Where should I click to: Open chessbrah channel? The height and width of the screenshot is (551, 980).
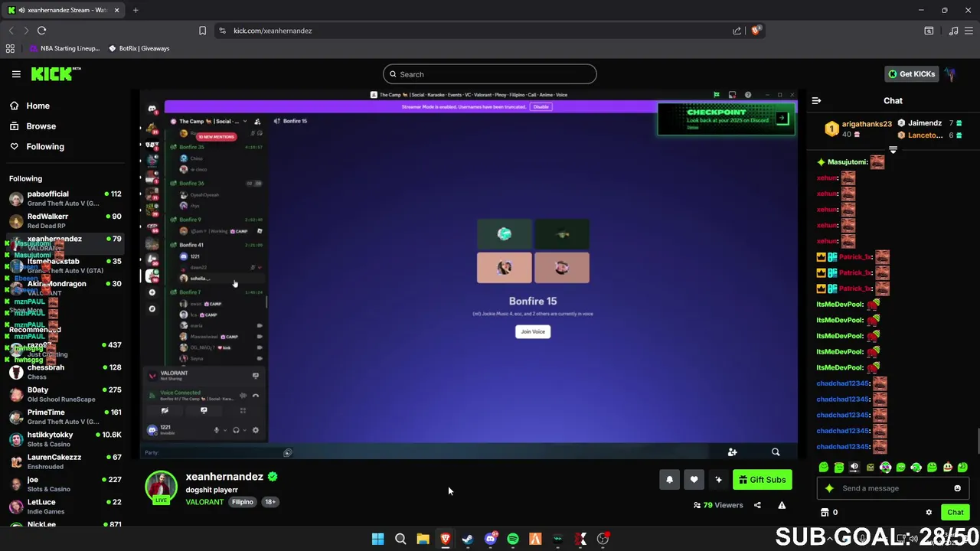click(x=64, y=372)
